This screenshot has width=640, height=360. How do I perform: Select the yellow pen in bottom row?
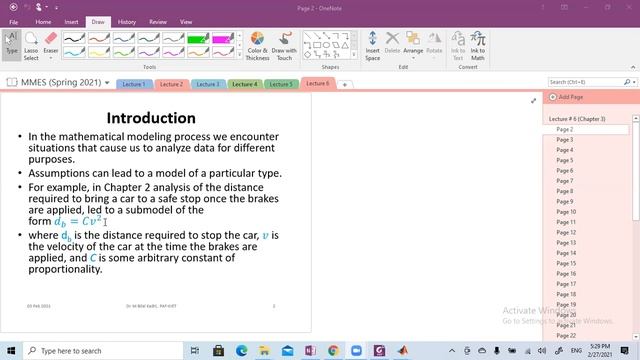click(99, 52)
